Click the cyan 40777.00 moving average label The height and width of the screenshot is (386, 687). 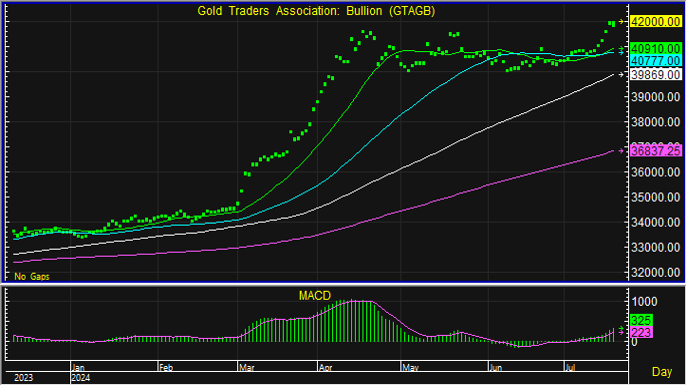tap(655, 60)
